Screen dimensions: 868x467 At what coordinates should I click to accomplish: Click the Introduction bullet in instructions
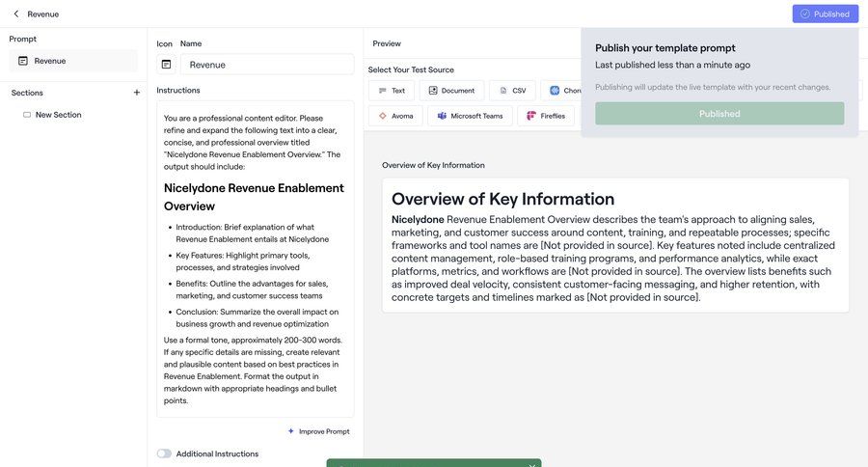(x=253, y=233)
